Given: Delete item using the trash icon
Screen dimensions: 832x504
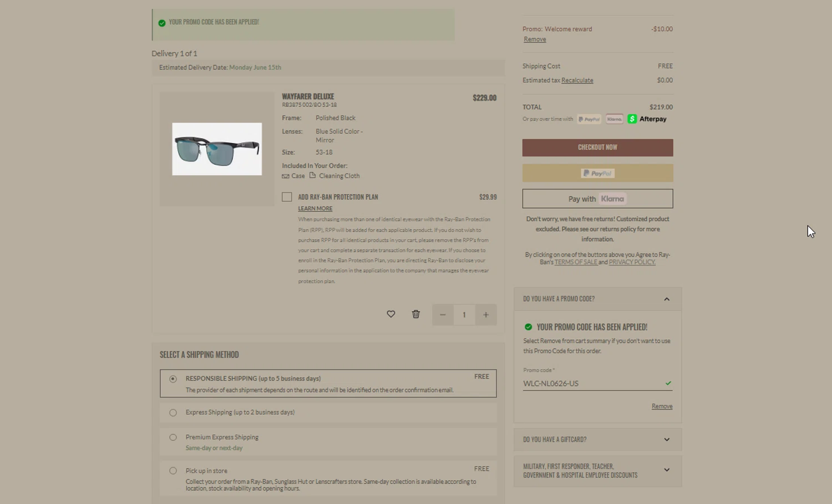Looking at the screenshot, I should click(x=416, y=314).
